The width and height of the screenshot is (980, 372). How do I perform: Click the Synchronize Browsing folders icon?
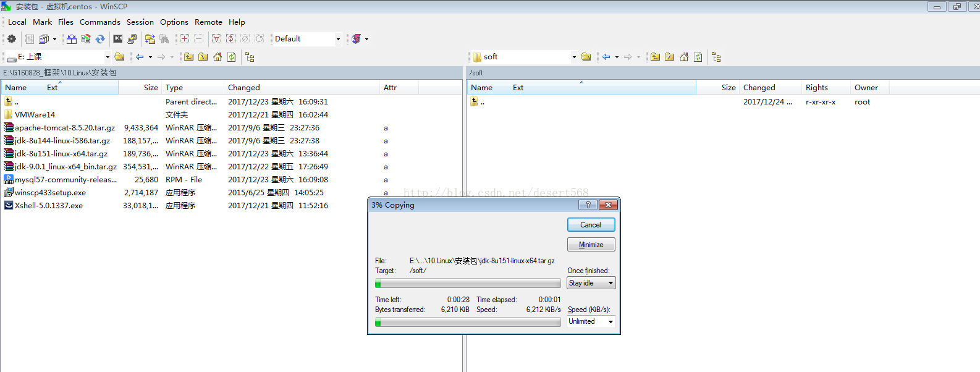150,39
